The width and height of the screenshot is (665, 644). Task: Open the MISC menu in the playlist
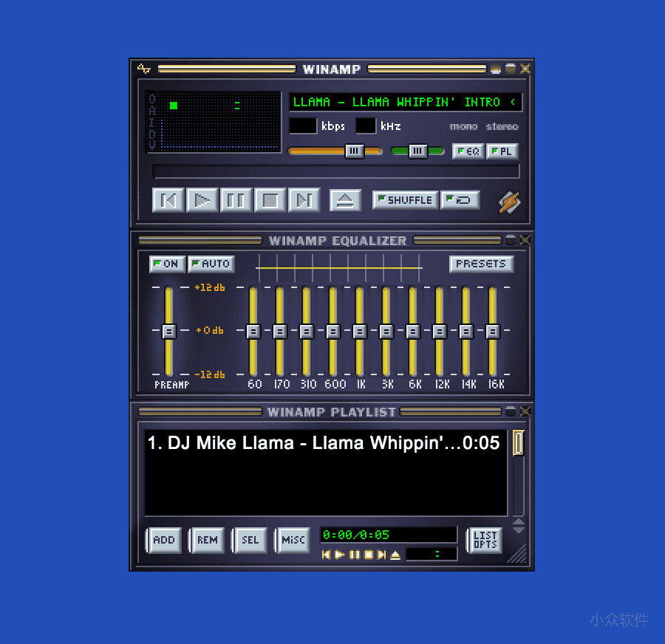(293, 541)
